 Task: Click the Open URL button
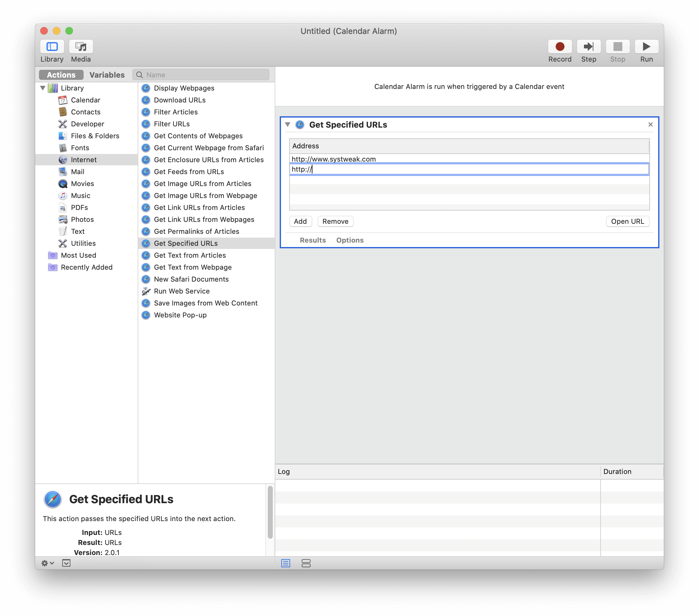point(627,221)
